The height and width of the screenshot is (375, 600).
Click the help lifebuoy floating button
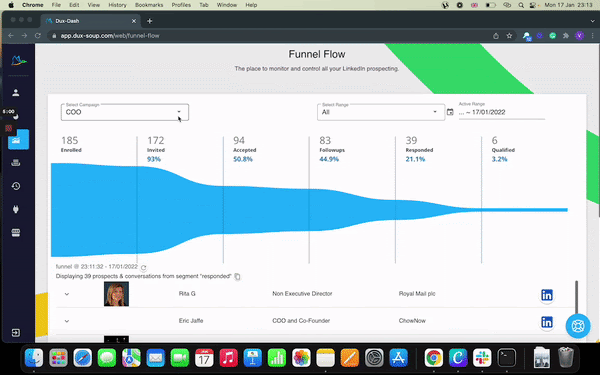[578, 326]
